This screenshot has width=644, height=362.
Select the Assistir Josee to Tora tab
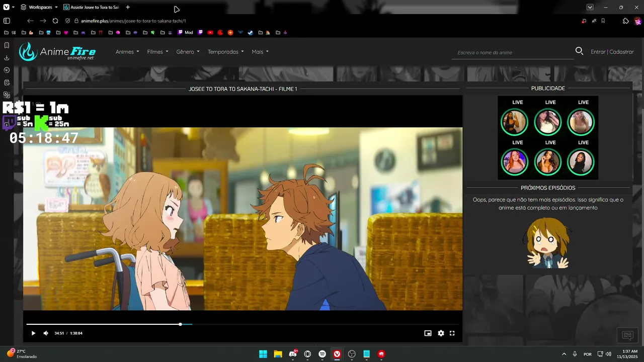[91, 7]
